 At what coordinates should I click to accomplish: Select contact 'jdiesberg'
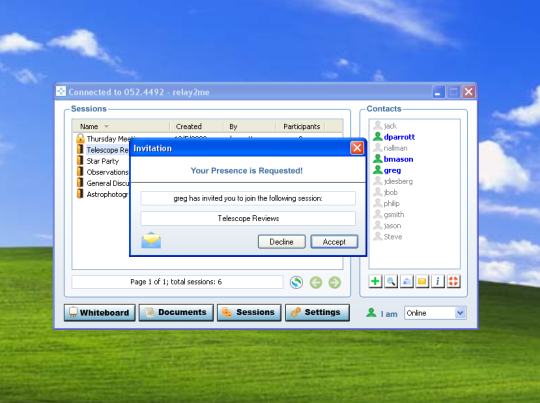pos(393,181)
